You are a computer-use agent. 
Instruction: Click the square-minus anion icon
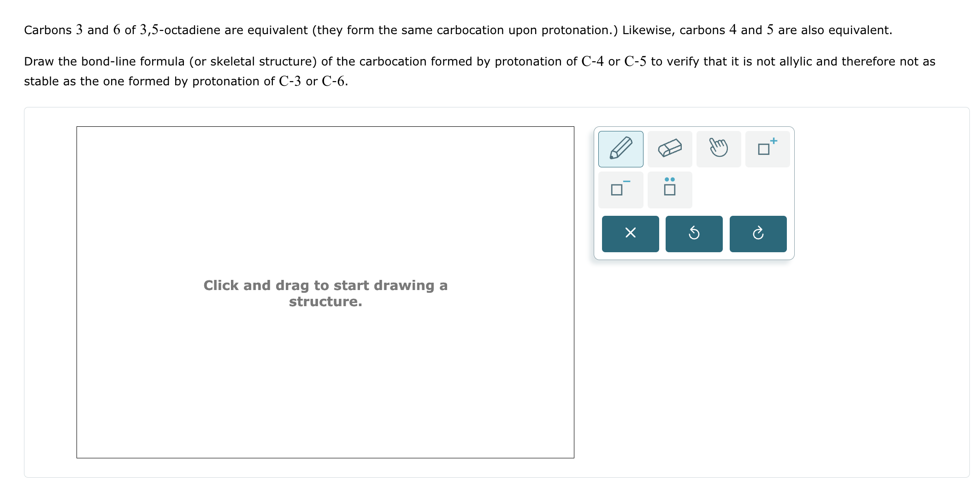click(620, 190)
